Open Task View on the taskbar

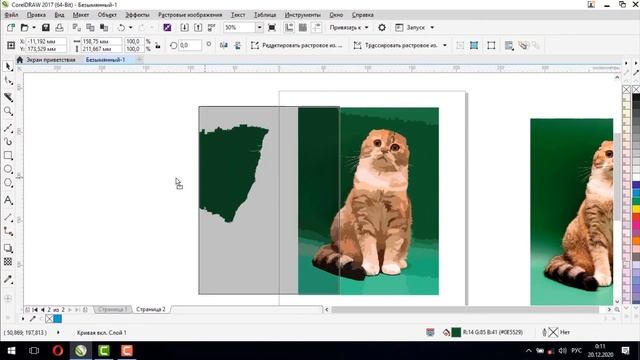34,351
